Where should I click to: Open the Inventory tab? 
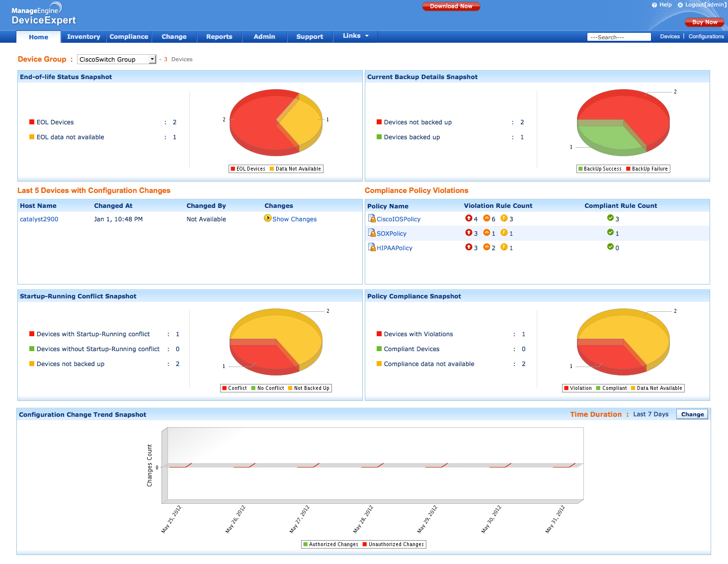(83, 37)
